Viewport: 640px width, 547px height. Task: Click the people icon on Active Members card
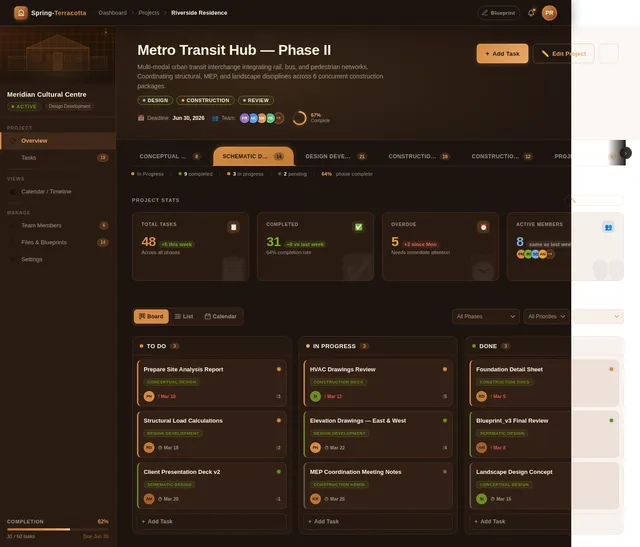[x=607, y=227]
